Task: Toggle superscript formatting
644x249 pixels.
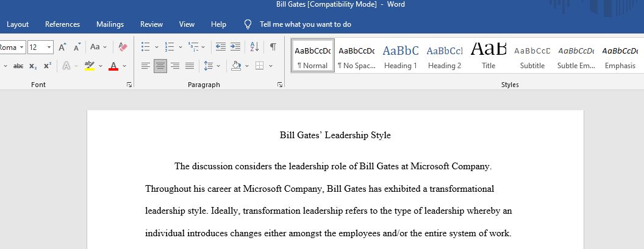Action: [48, 66]
